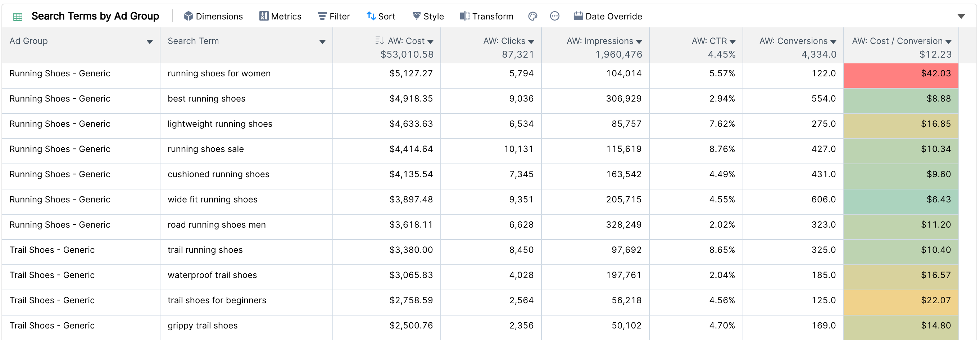The height and width of the screenshot is (340, 980).
Task: Click the sort indicator icon beside AW: Cost
Action: pos(379,40)
